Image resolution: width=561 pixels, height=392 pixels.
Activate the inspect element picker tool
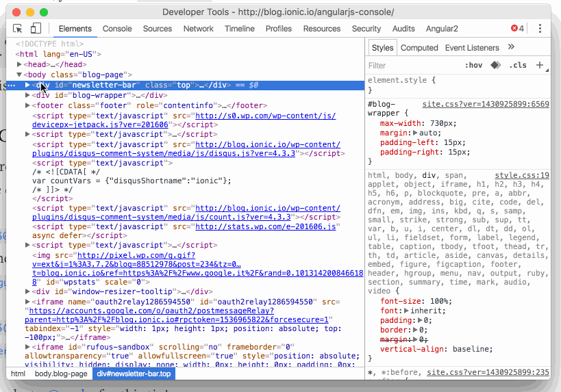click(x=18, y=29)
